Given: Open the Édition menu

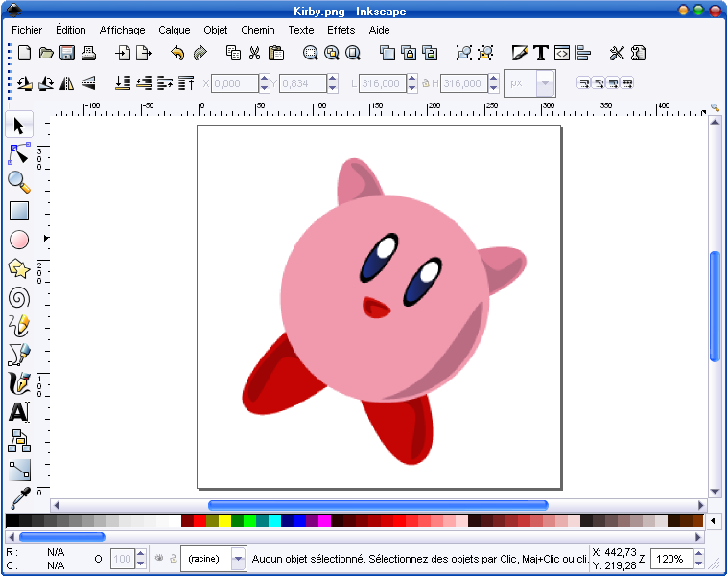Looking at the screenshot, I should pos(71,30).
